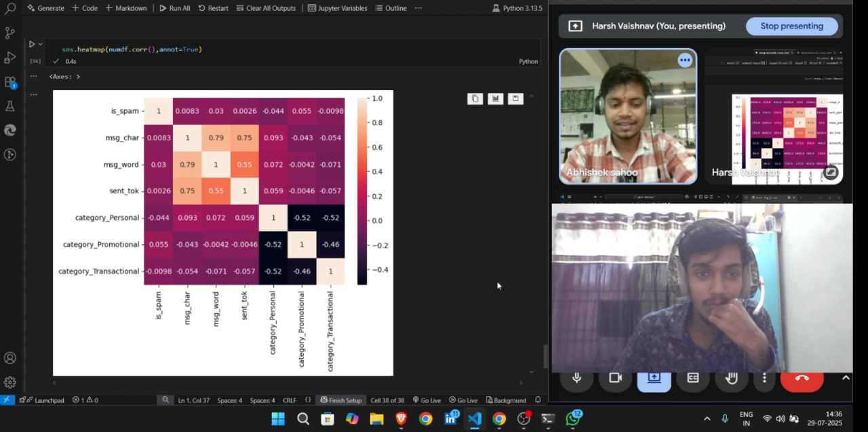The height and width of the screenshot is (432, 868).
Task: Toggle closed captions in the meeting
Action: click(692, 378)
